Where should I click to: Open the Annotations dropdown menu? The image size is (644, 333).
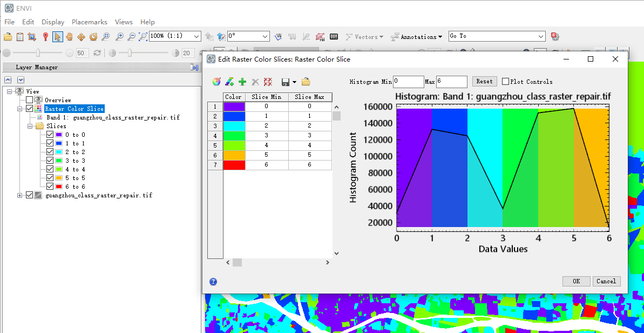point(416,37)
